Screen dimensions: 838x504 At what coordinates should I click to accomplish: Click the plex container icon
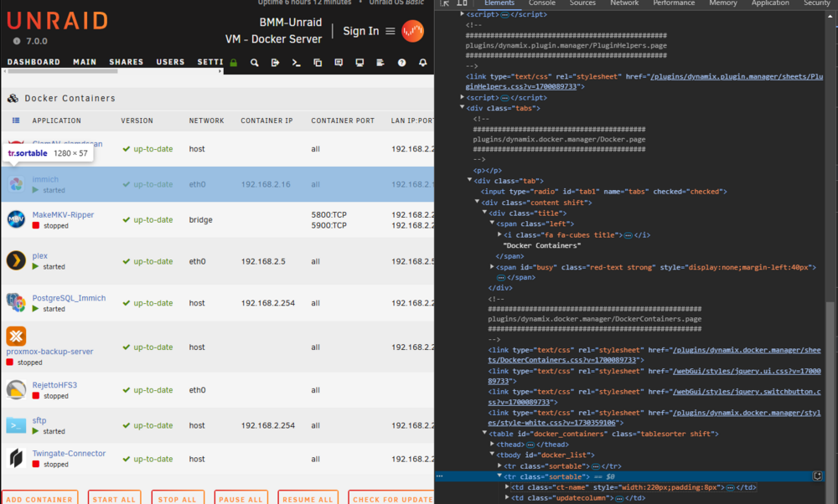pos(16,260)
